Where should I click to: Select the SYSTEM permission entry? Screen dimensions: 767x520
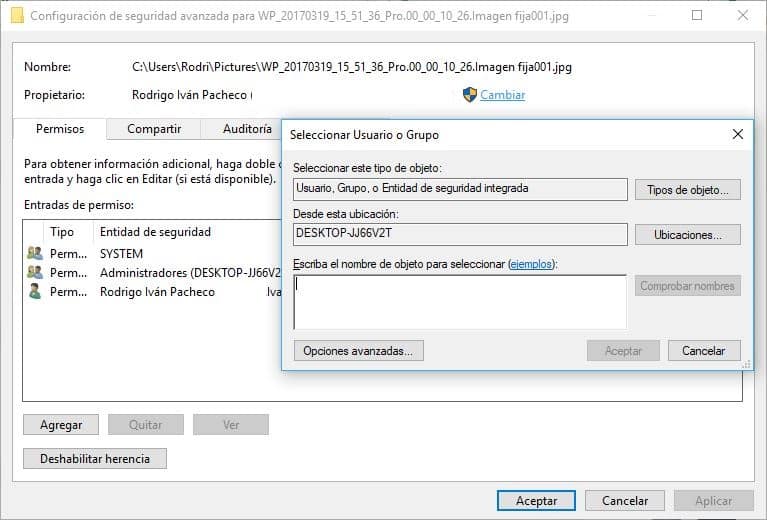tap(153, 253)
